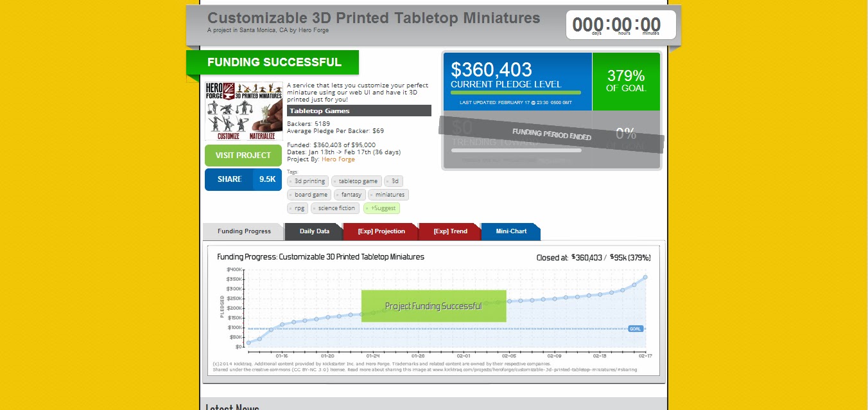
Task: Click 'Average Pledge Per Backer: $69' text
Action: pyautogui.click(x=335, y=130)
